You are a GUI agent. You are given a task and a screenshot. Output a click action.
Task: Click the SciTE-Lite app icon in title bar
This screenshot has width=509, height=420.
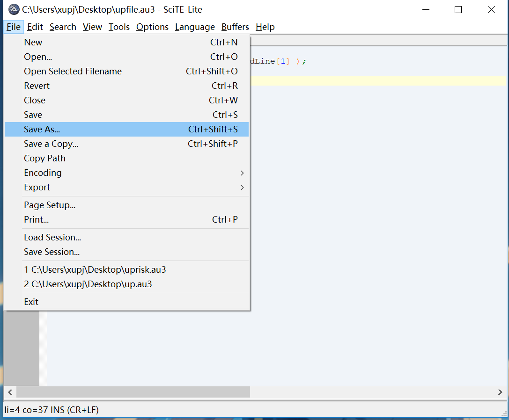coord(14,9)
